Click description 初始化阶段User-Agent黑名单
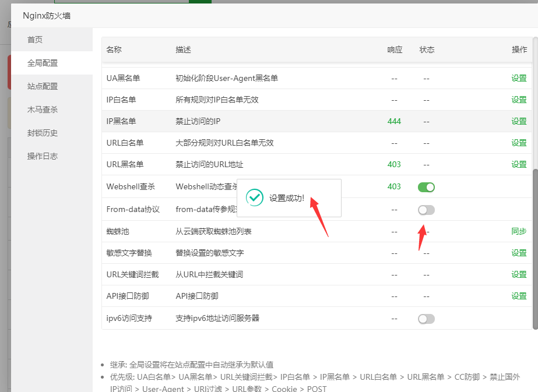The height and width of the screenshot is (392, 538). [x=227, y=78]
